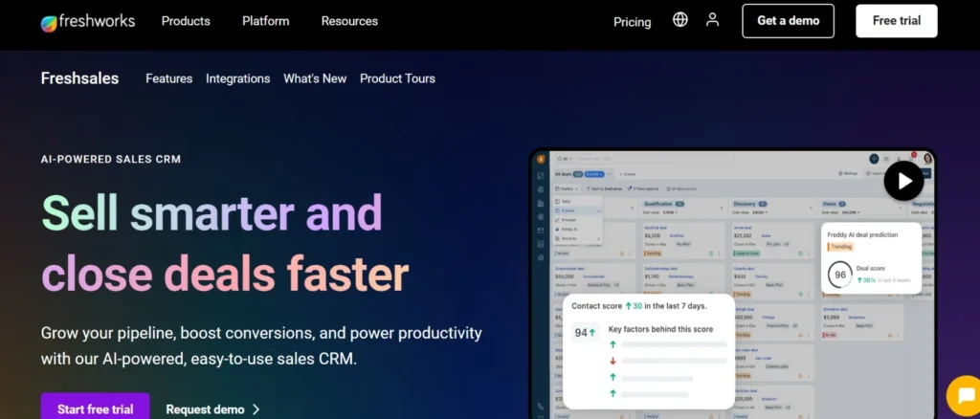Open the globe language selector
The width and height of the screenshot is (980, 419).
[x=680, y=20]
